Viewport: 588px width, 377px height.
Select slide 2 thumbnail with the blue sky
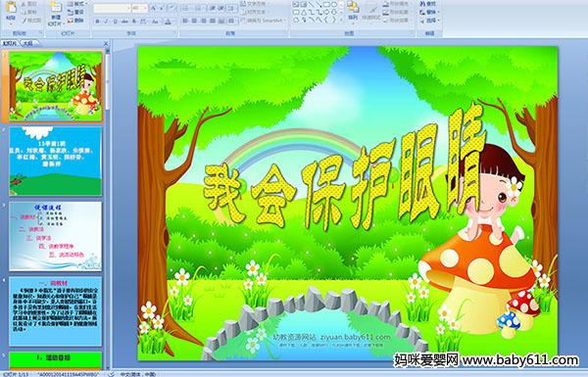56,162
